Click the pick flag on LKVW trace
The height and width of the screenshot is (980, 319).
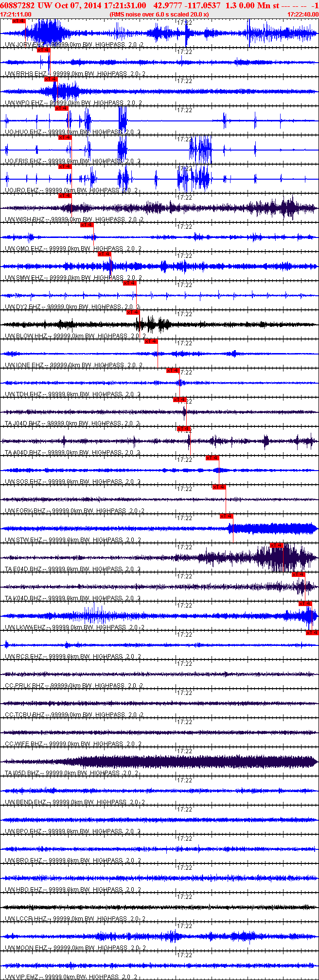(305, 604)
